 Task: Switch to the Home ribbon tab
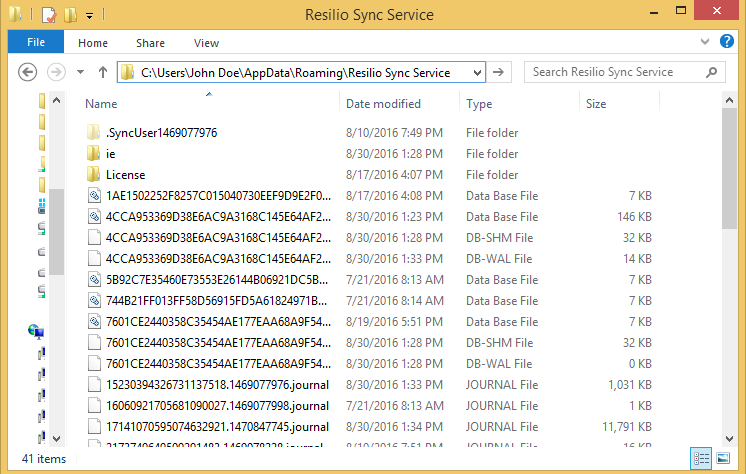93,43
